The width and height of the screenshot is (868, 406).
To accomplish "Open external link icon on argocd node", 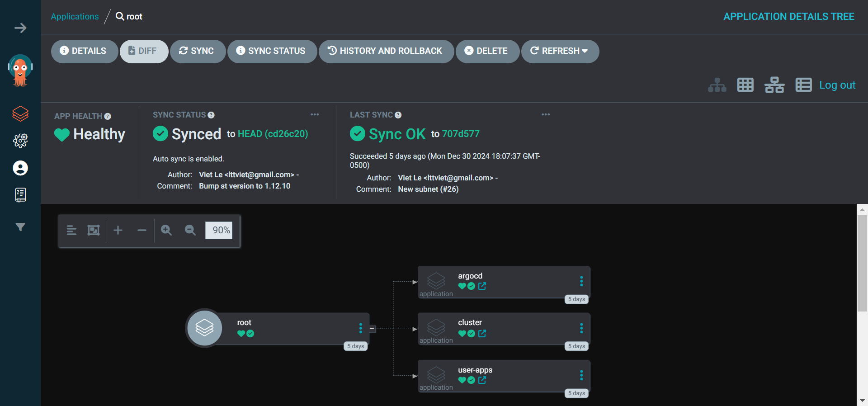I will click(482, 286).
